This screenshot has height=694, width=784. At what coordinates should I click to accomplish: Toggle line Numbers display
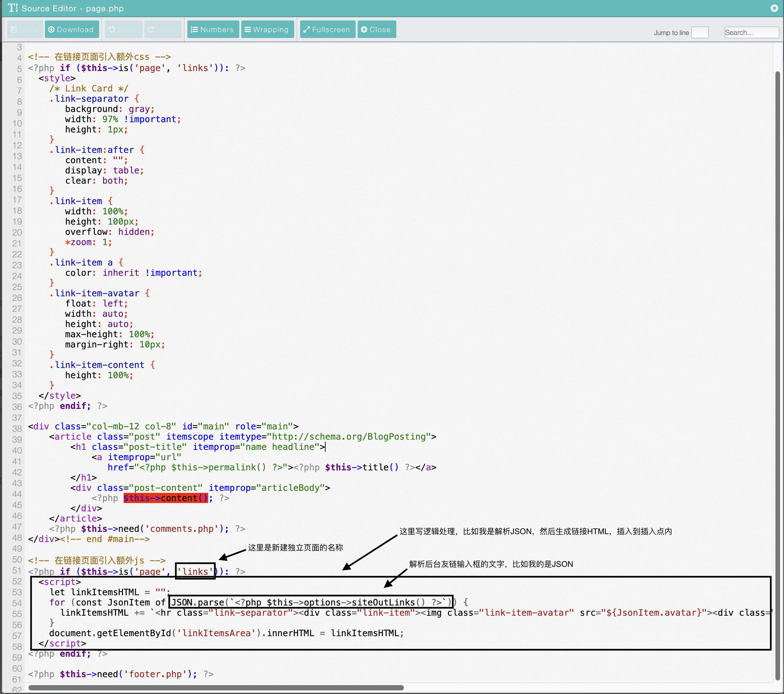[213, 29]
